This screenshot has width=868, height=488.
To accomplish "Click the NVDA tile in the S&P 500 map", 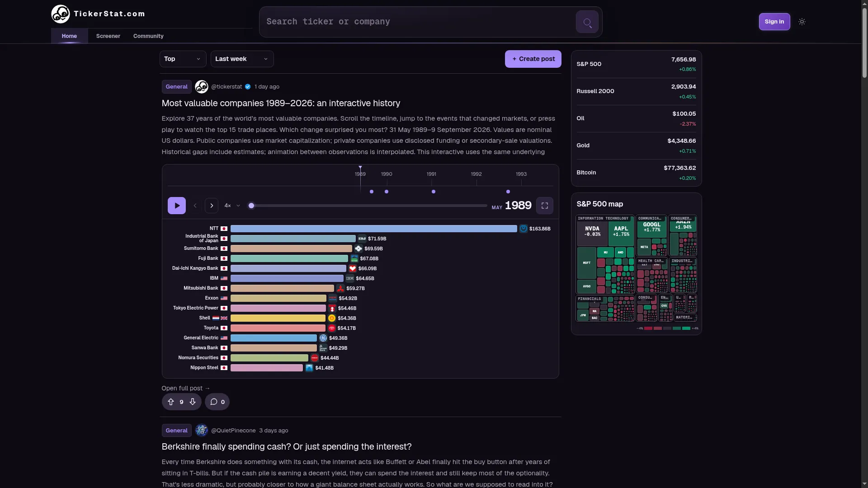I will [592, 234].
